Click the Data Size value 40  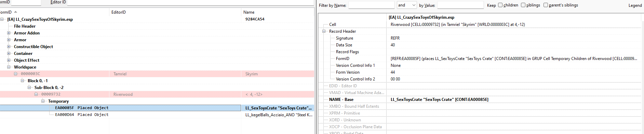click(x=393, y=45)
